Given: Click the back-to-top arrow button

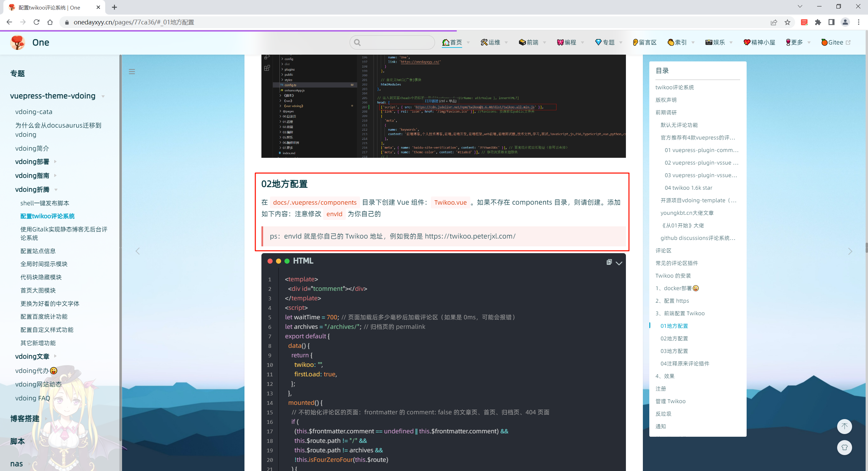Looking at the screenshot, I should click(x=844, y=426).
